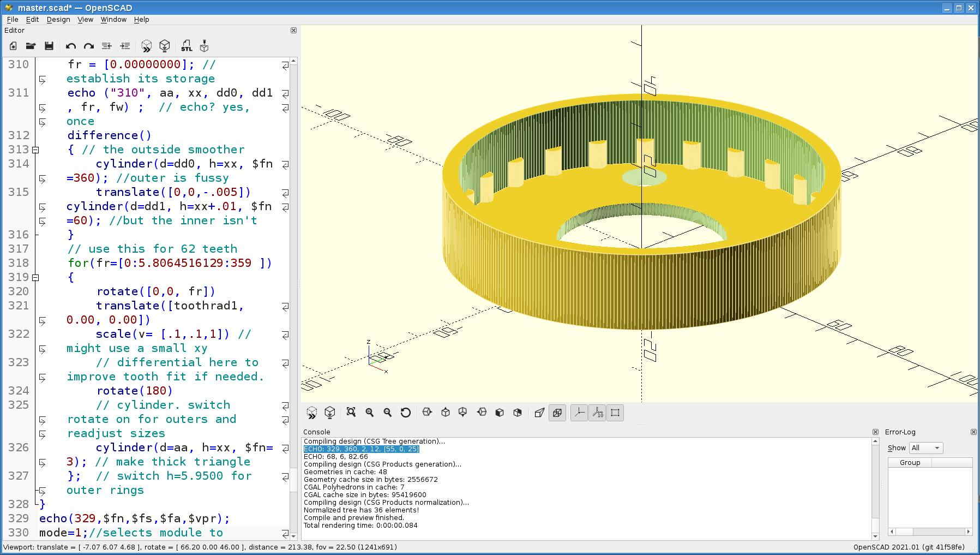Image resolution: width=980 pixels, height=555 pixels.
Task: Toggle Show Axes in the viewer toolbar
Action: [x=579, y=413]
